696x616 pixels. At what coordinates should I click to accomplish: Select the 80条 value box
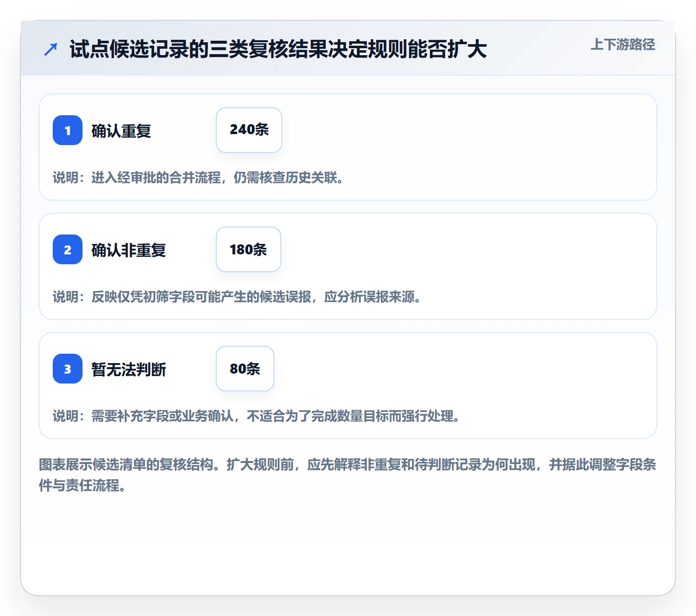pos(245,369)
